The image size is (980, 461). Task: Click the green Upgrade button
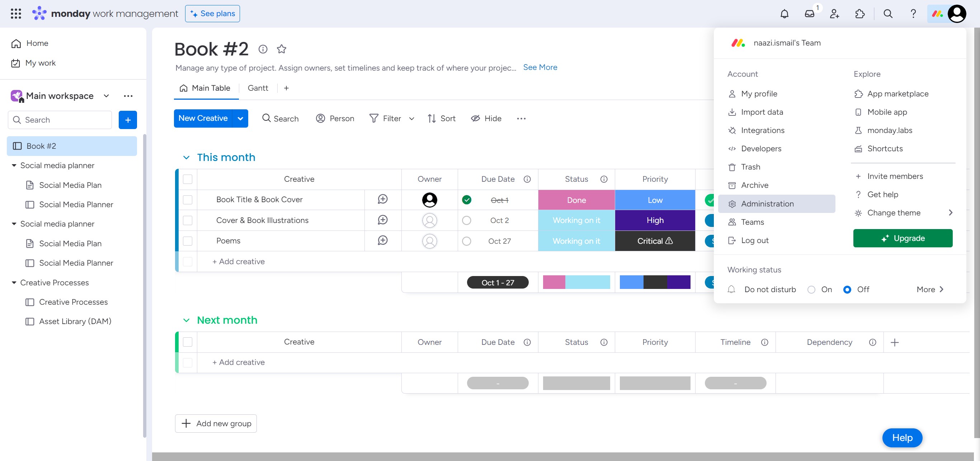click(x=903, y=238)
